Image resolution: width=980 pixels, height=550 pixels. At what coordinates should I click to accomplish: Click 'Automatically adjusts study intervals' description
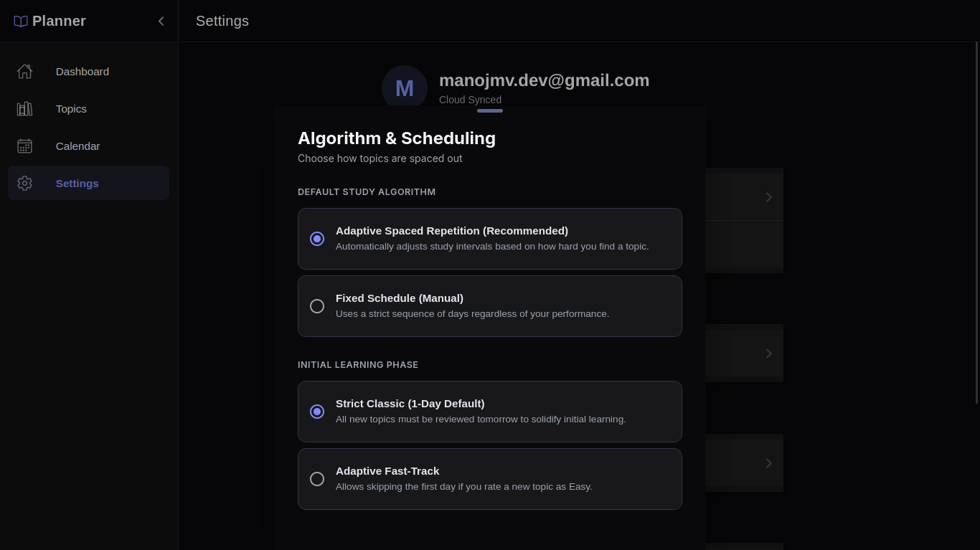coord(492,247)
